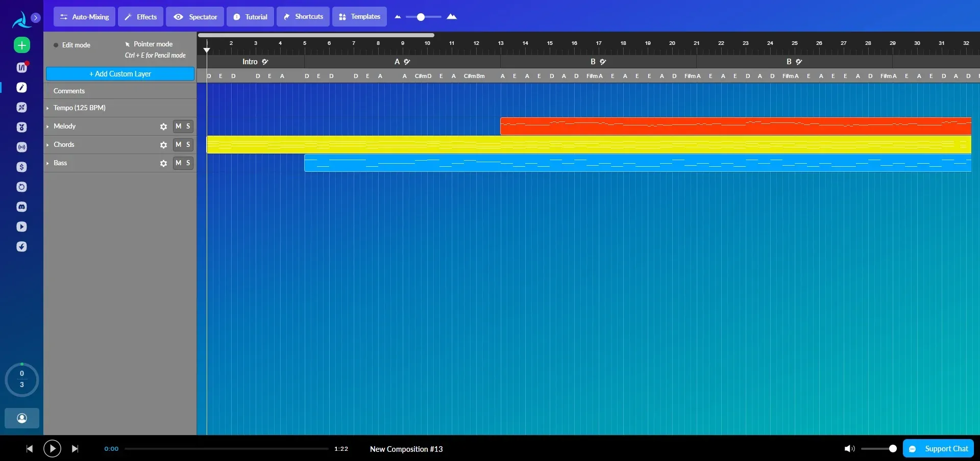980x461 pixels.
Task: Open Bass layer settings gear
Action: 163,163
